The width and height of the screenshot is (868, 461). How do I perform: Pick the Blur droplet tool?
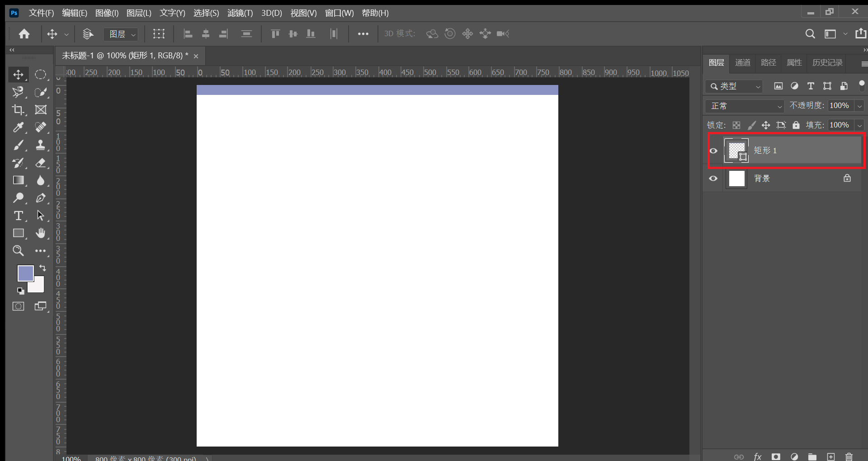tap(41, 180)
